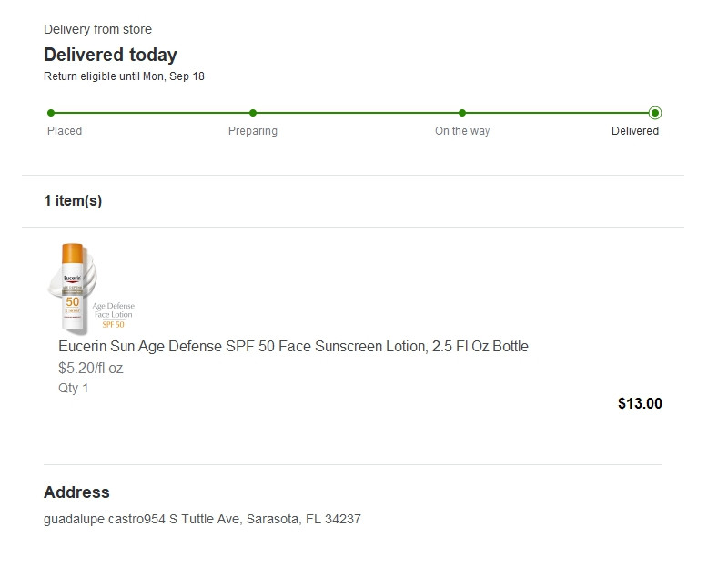The height and width of the screenshot is (588, 728).
Task: Open Eucerin Sun Age Defense product title link
Action: tap(293, 346)
